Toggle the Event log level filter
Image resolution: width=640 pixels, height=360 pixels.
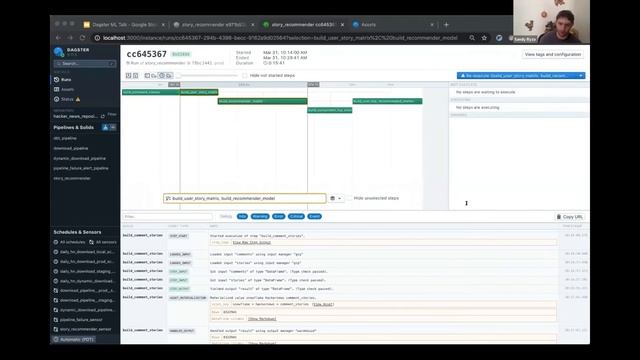(315, 216)
